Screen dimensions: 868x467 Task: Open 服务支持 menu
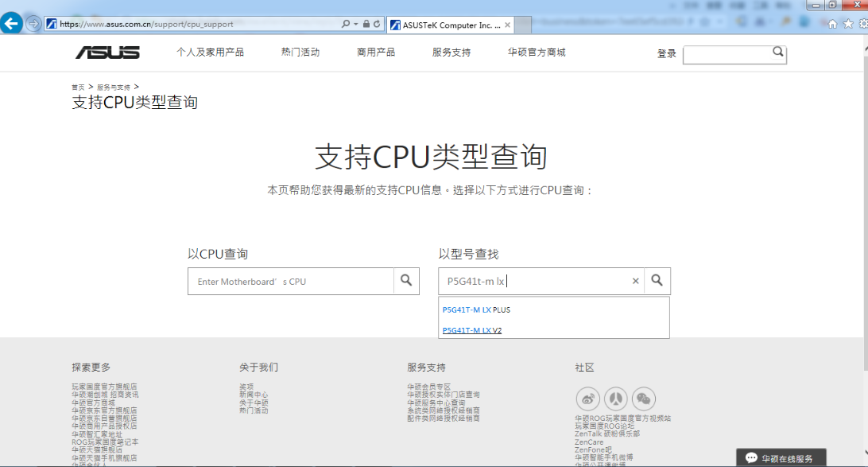tap(451, 52)
